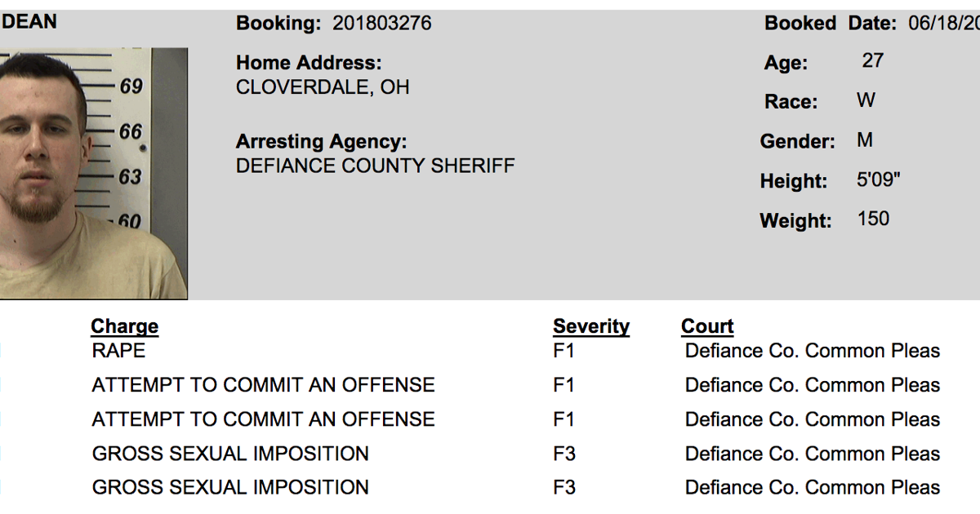Select the last GROSS SEXUAL IMPOSITION charge
Viewport: 980px width, 514px height.
coord(230,488)
